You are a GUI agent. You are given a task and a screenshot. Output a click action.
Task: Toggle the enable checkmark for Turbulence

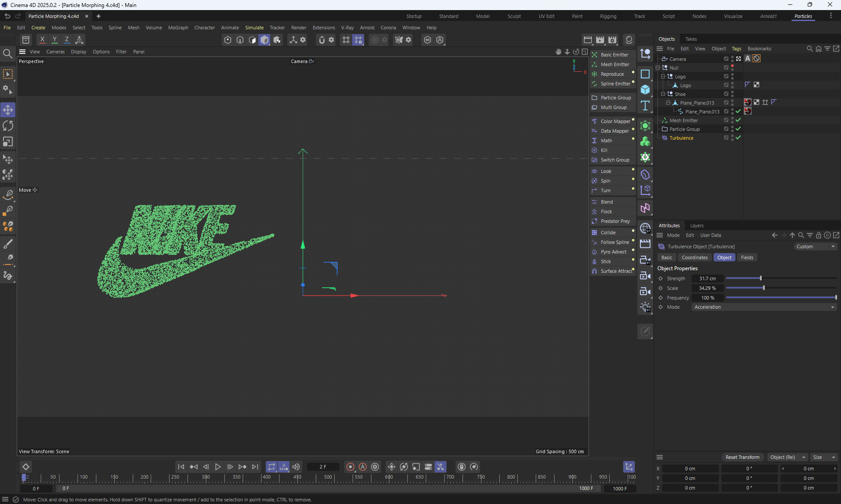(x=739, y=137)
